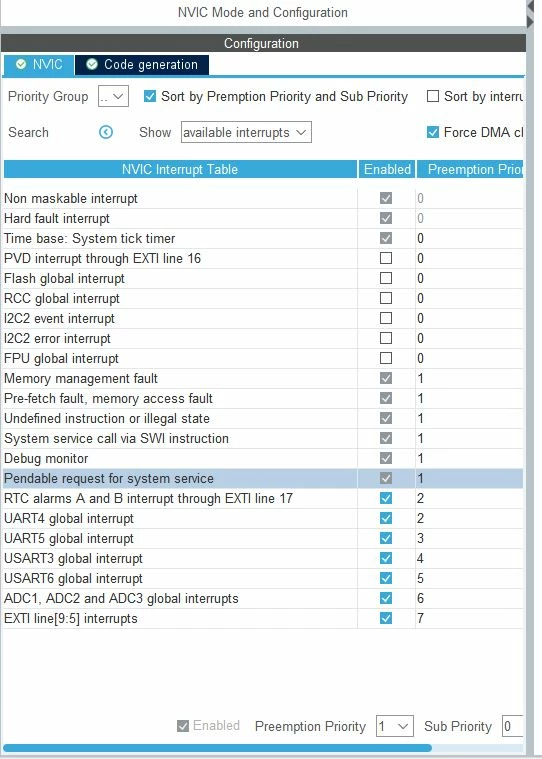Click the Enabled column header

[x=387, y=169]
